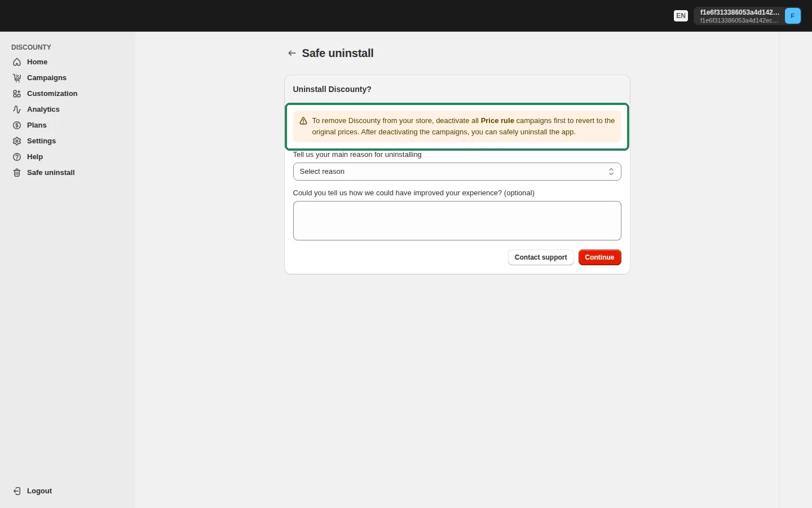The width and height of the screenshot is (812, 508).
Task: Click the Customization grid icon
Action: coord(17,94)
